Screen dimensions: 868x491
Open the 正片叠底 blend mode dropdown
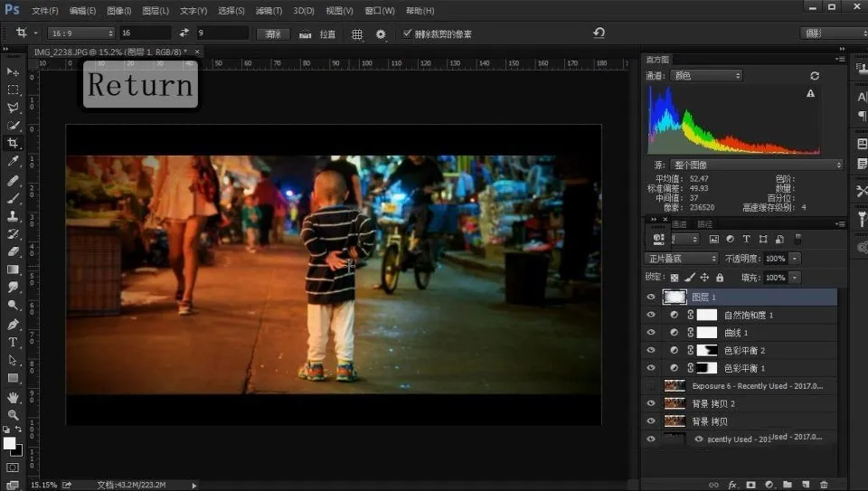[681, 259]
